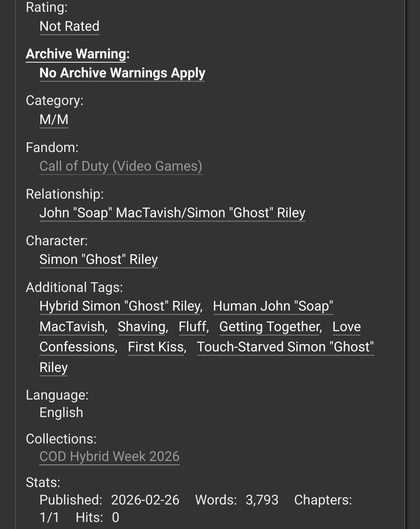
Task: Open the Getting Together tag
Action: [x=270, y=327]
